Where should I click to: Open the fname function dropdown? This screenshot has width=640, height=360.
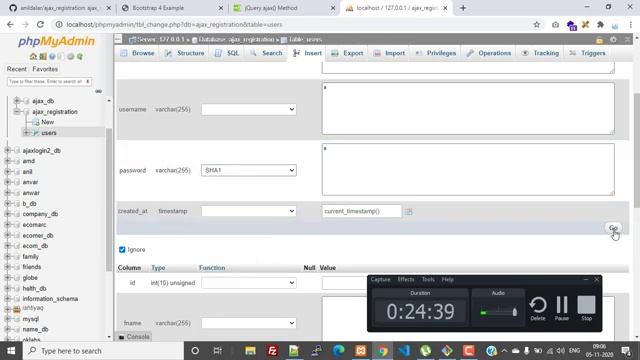click(249, 323)
